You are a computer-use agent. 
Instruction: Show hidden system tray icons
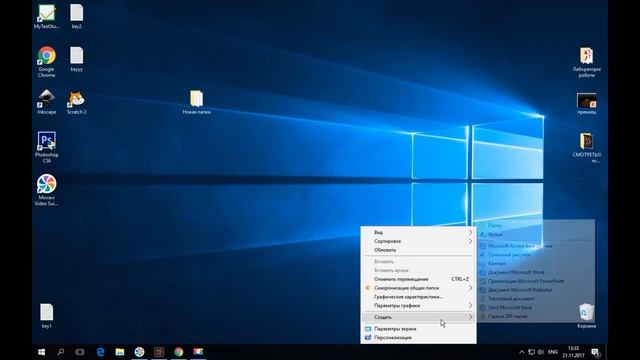pos(522,352)
